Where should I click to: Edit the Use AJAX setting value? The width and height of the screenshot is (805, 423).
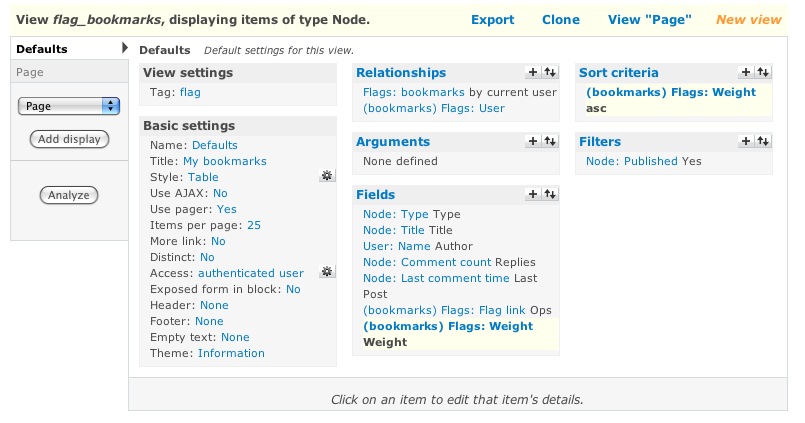(x=220, y=193)
